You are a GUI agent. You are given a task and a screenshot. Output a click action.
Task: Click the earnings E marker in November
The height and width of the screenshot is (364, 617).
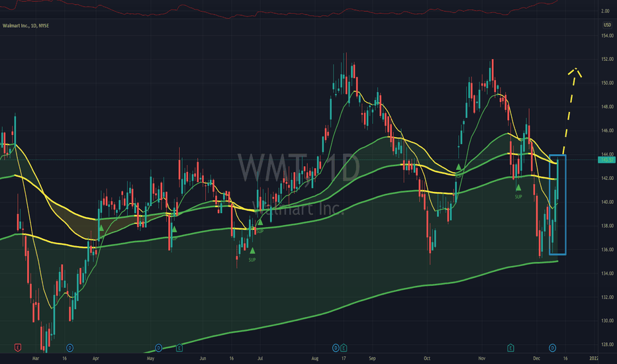click(511, 348)
